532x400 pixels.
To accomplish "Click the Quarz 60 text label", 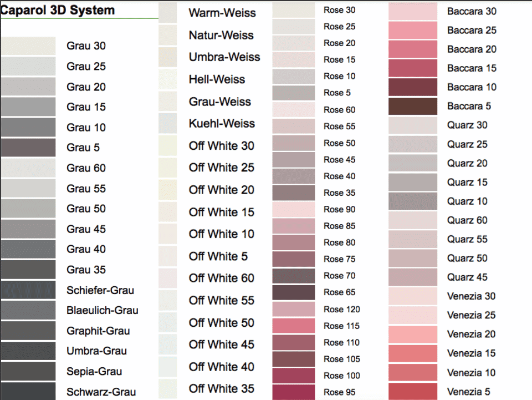I will point(467,220).
